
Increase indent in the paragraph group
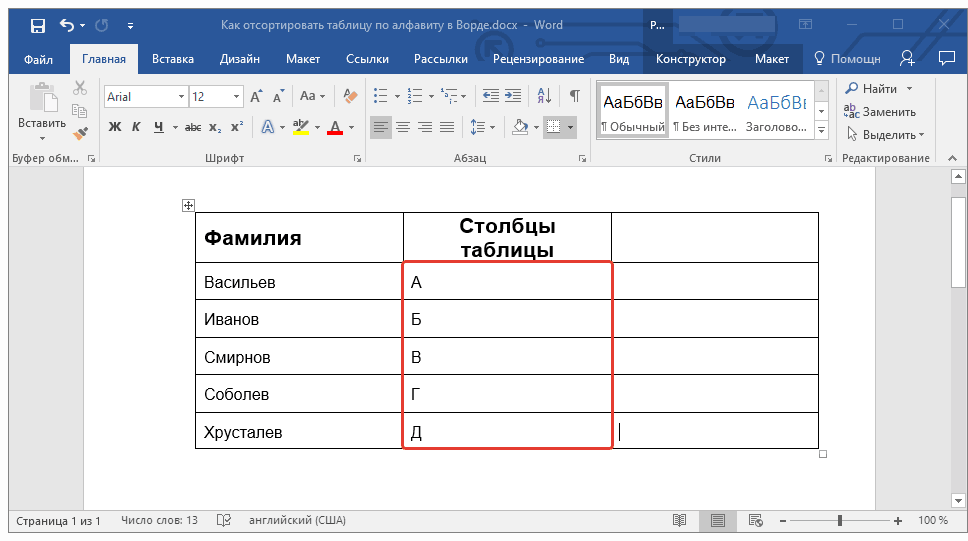pos(515,96)
